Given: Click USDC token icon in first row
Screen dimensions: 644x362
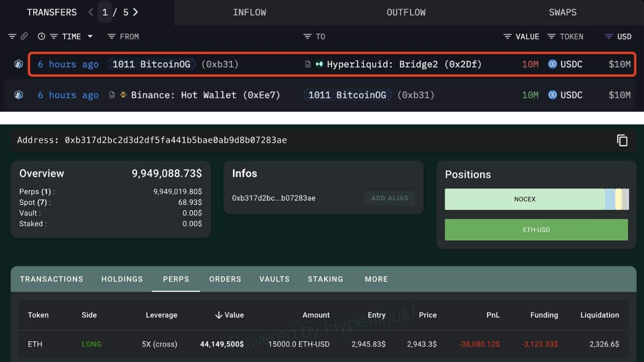Looking at the screenshot, I should [x=552, y=64].
